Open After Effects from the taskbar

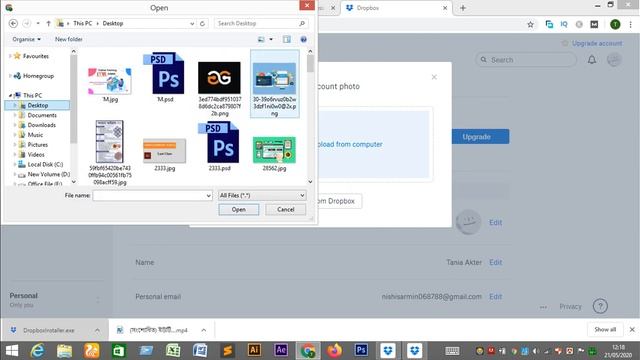(281, 350)
